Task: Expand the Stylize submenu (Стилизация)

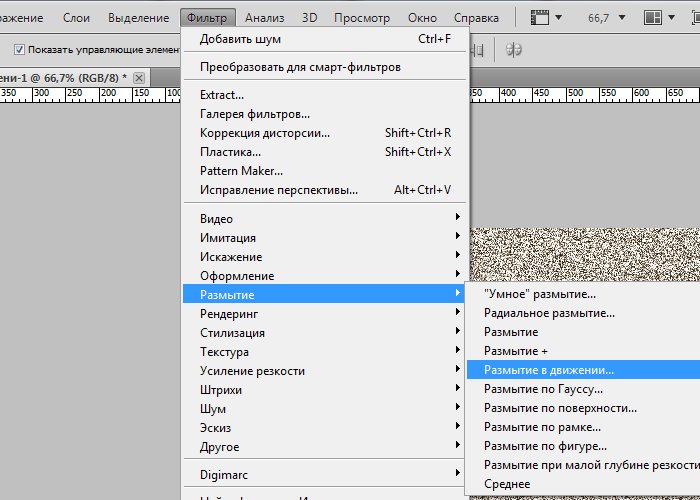Action: [232, 333]
